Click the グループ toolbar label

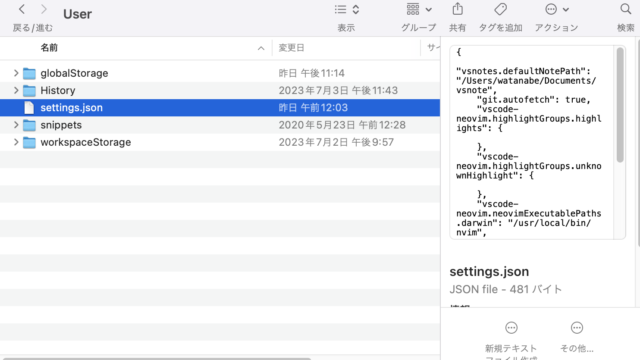(x=419, y=28)
